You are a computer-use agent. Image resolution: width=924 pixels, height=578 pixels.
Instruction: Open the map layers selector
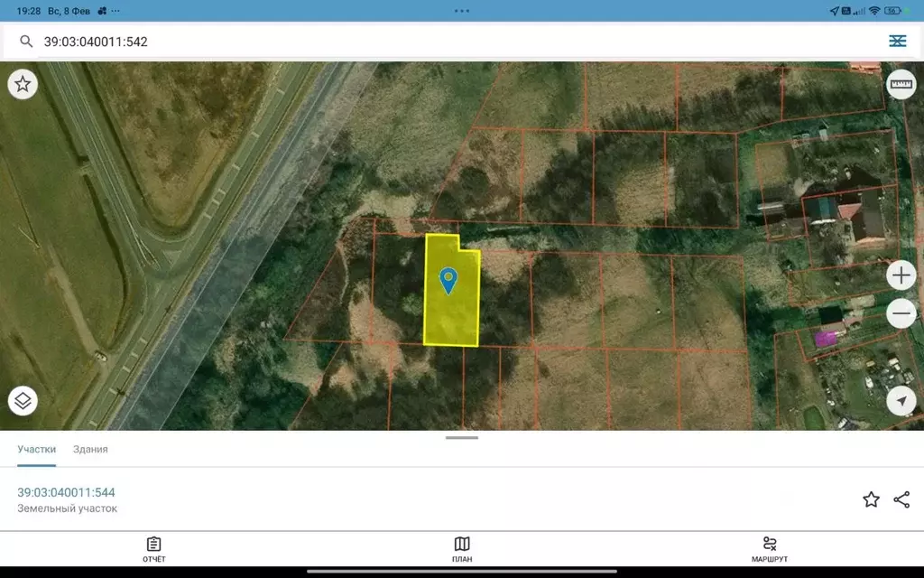23,400
